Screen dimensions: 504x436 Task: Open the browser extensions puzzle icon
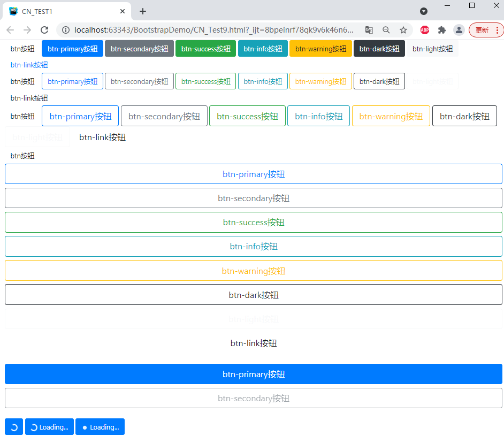click(442, 30)
